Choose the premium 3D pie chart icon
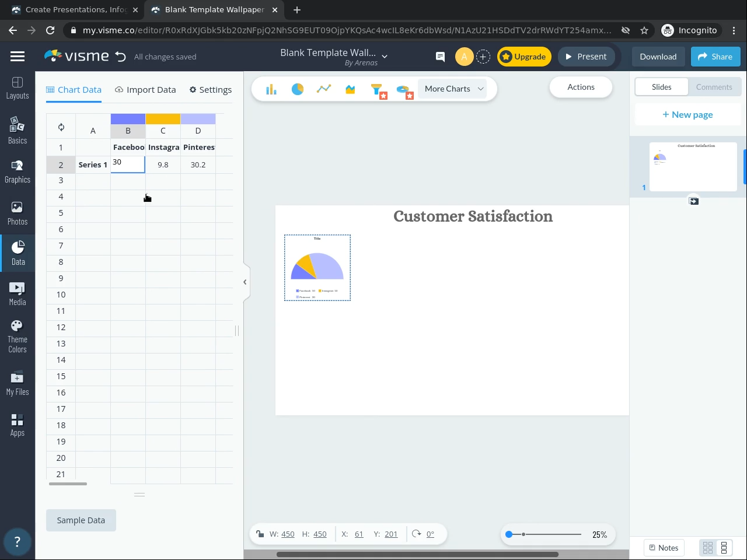Image resolution: width=747 pixels, height=560 pixels. 404,90
